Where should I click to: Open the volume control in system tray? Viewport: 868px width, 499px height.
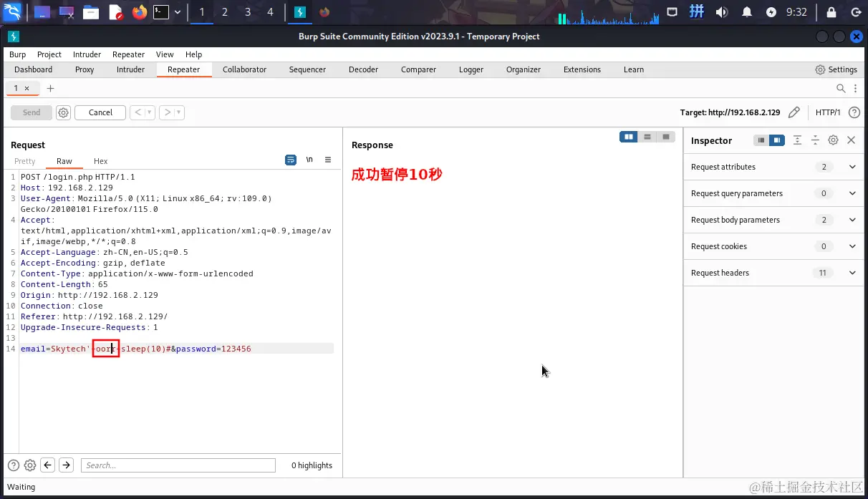721,12
